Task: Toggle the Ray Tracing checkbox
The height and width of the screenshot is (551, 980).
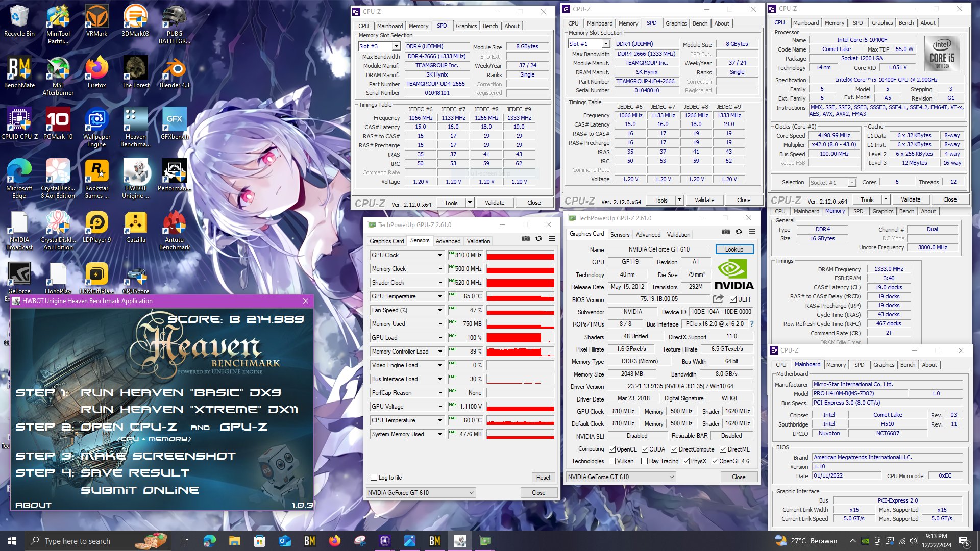Action: (x=644, y=461)
